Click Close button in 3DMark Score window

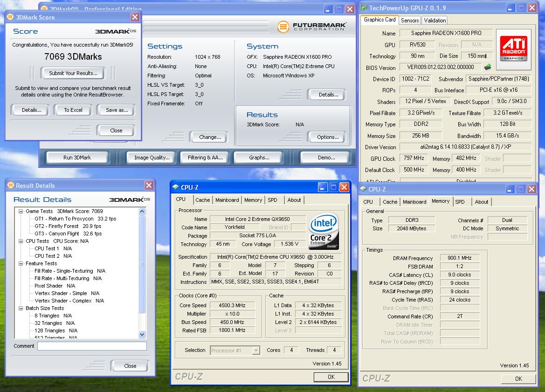pos(116,131)
